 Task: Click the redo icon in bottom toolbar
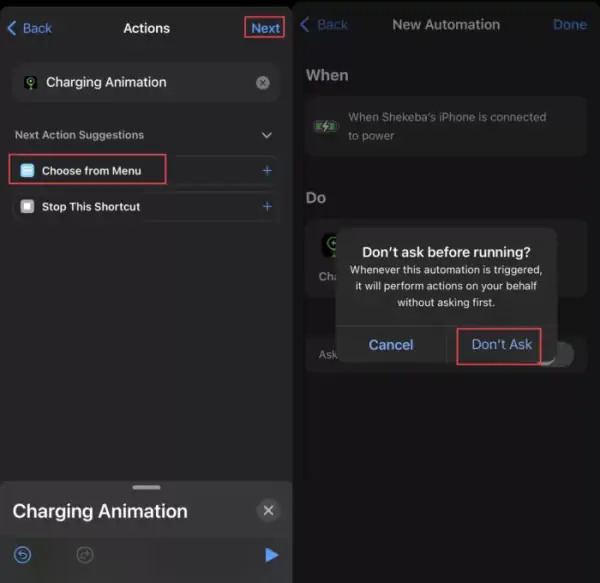click(85, 555)
